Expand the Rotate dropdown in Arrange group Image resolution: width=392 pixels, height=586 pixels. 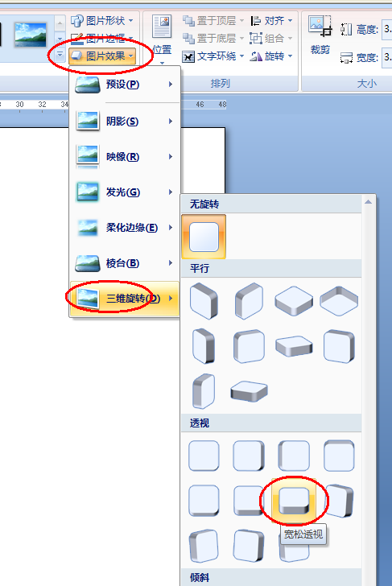point(271,56)
